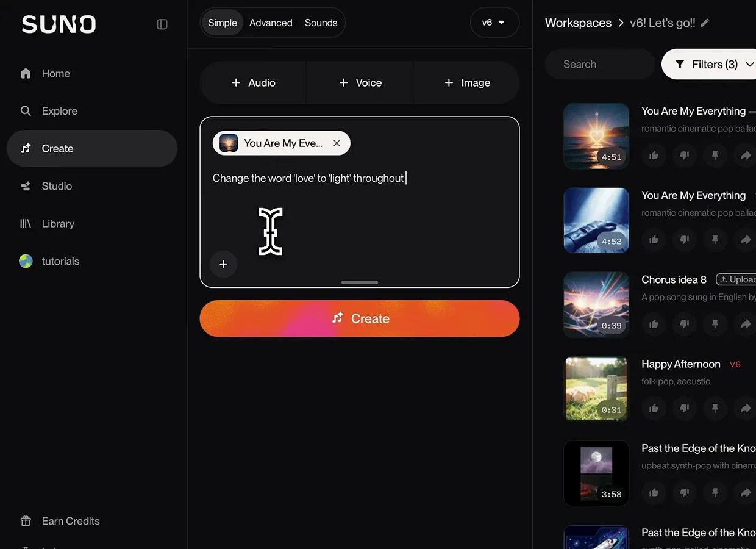Like the Happy Afternoon song
756x549 pixels.
point(654,409)
